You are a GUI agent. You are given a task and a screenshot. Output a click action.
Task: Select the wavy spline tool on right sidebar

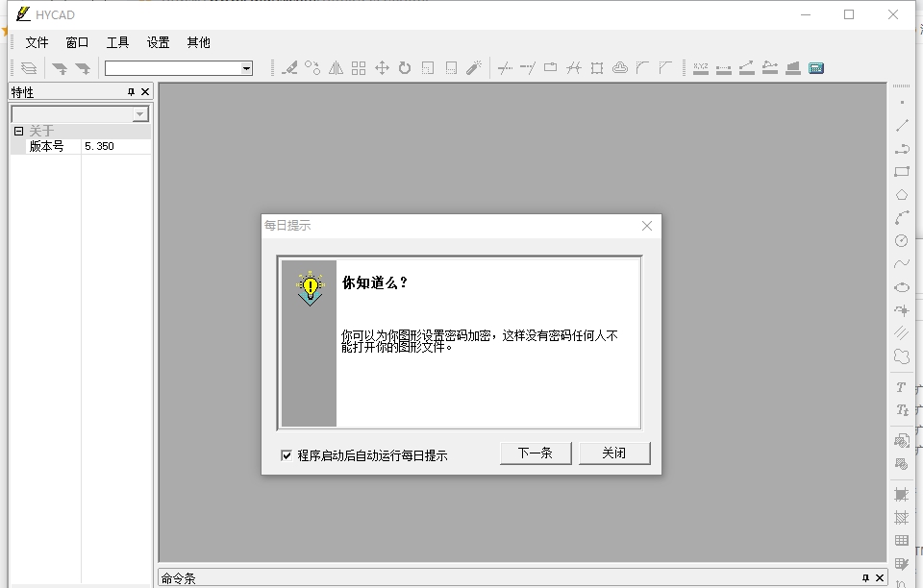point(902,263)
